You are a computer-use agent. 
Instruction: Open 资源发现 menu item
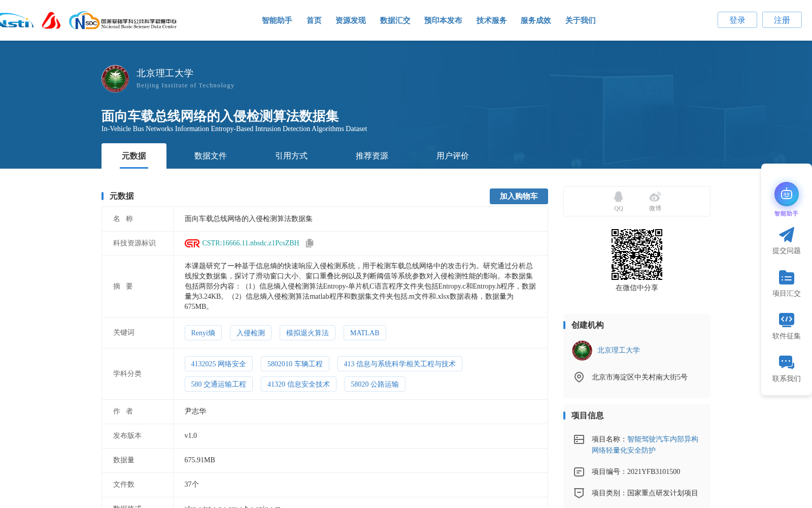click(351, 20)
